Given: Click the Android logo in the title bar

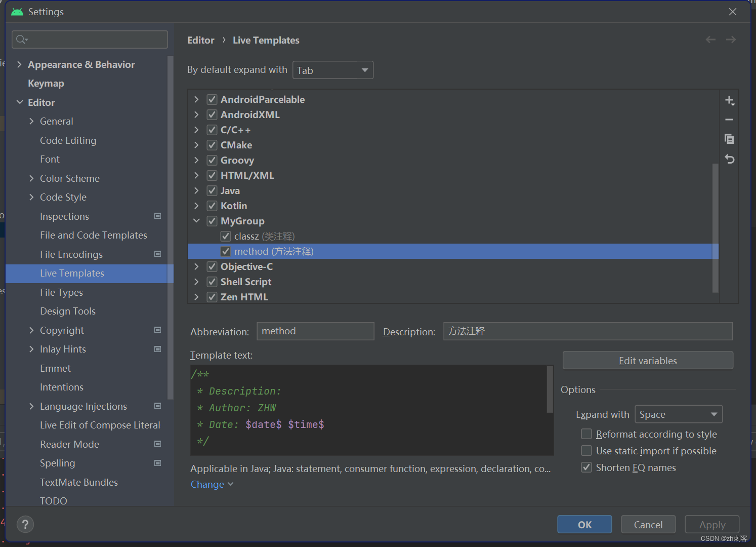Looking at the screenshot, I should pos(16,11).
